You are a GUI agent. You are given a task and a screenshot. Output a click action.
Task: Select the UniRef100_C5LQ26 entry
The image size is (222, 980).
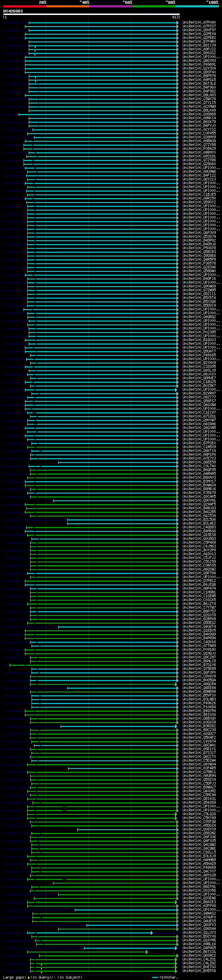coord(199,814)
